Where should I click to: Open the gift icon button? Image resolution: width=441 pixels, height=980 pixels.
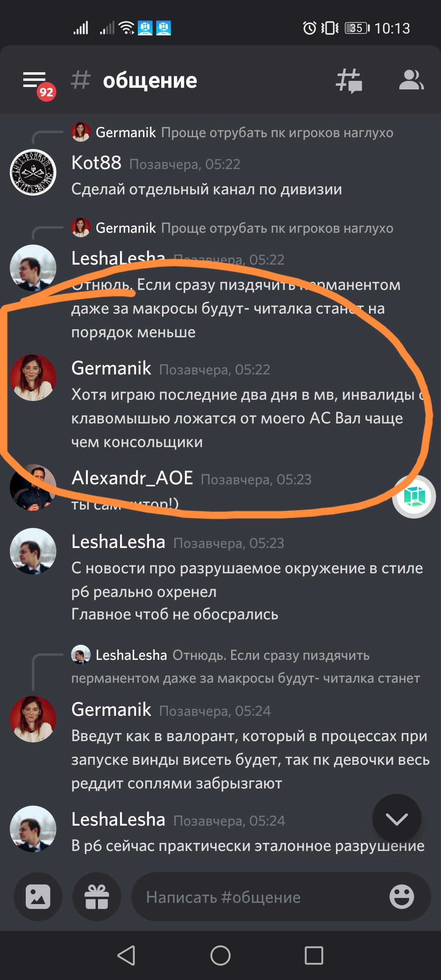[x=97, y=897]
